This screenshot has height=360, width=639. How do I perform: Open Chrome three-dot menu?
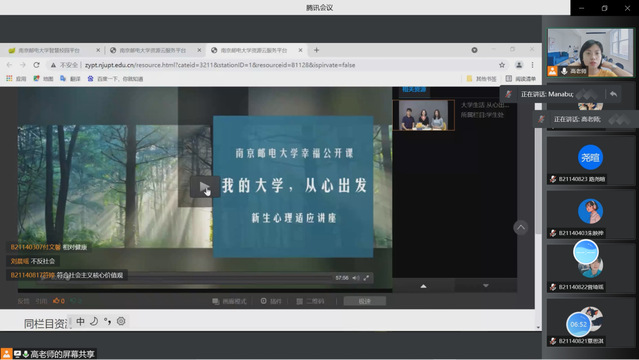532,65
